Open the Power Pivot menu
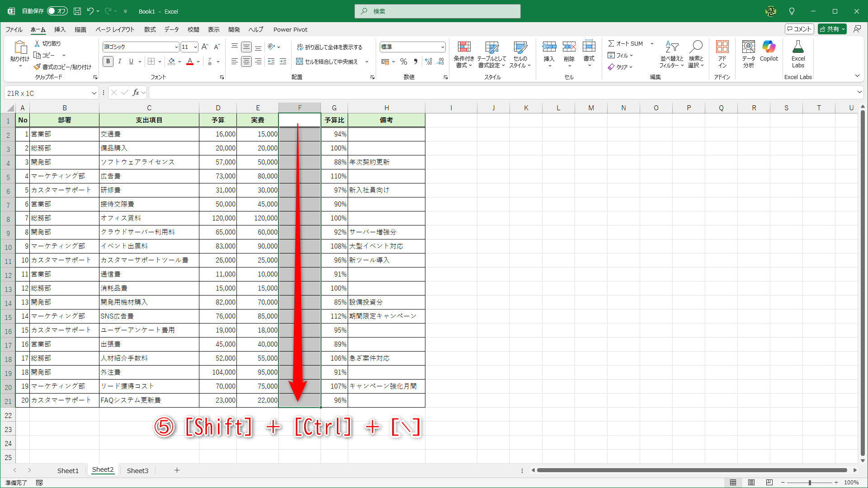The image size is (868, 488). click(x=290, y=29)
